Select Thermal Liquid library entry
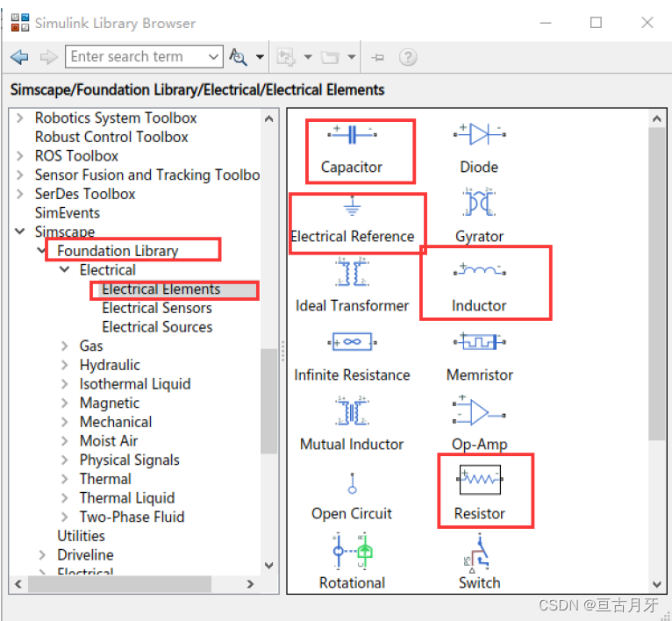This screenshot has height=621, width=672. (127, 497)
